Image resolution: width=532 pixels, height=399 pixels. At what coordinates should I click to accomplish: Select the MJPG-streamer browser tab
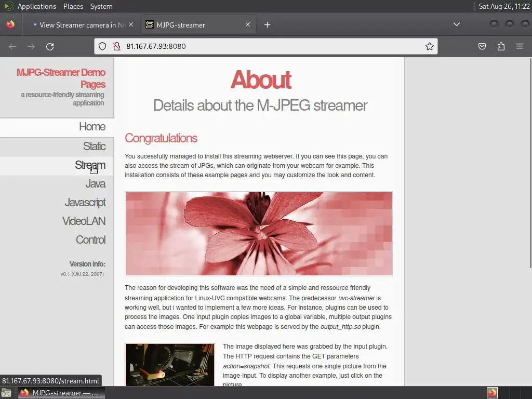198,25
